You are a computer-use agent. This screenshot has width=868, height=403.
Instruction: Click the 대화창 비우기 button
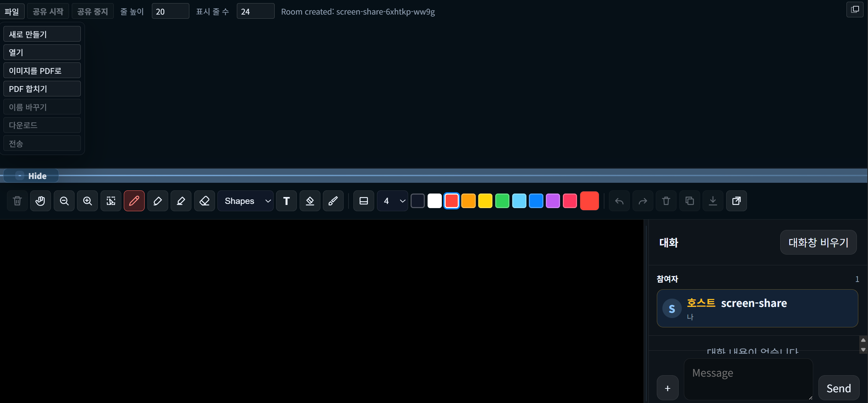(x=818, y=242)
